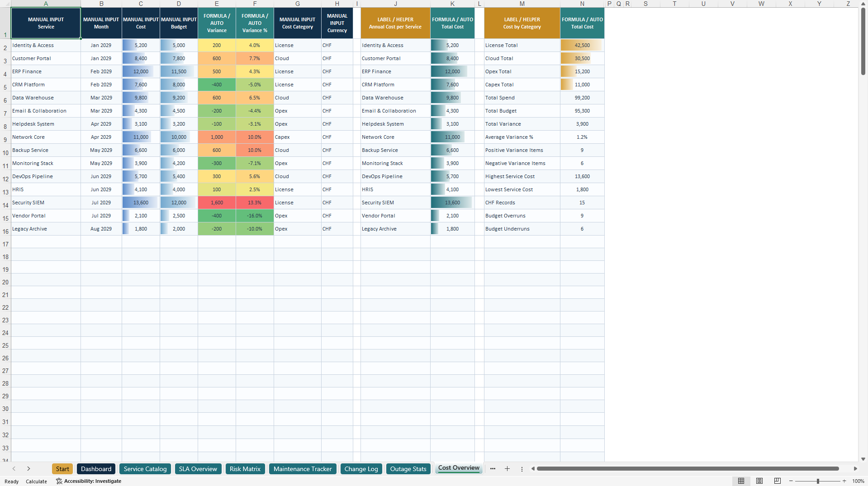Click the zoom out minus icon
868x486 pixels.
[791, 481]
